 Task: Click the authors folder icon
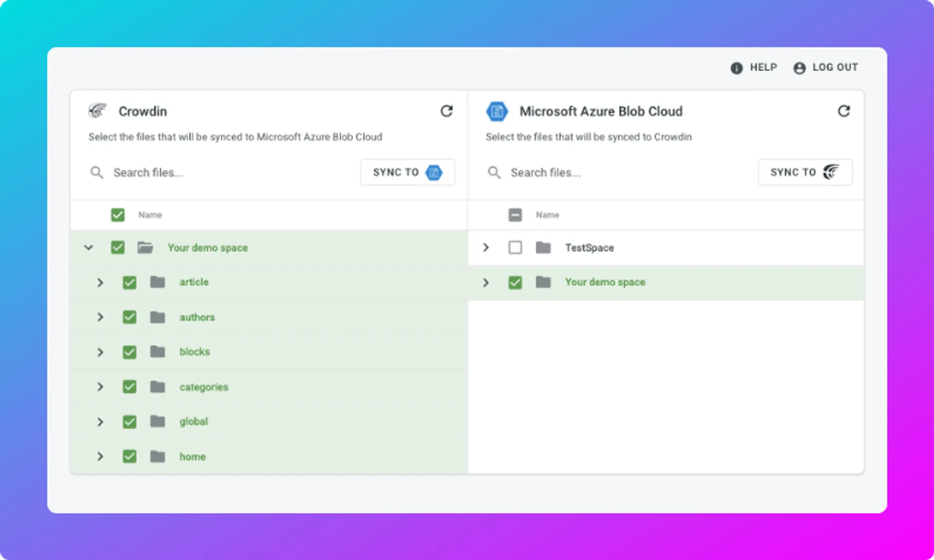point(158,317)
